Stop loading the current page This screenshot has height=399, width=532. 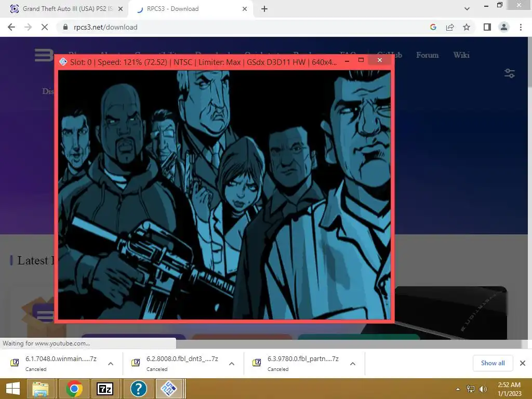pyautogui.click(x=45, y=27)
